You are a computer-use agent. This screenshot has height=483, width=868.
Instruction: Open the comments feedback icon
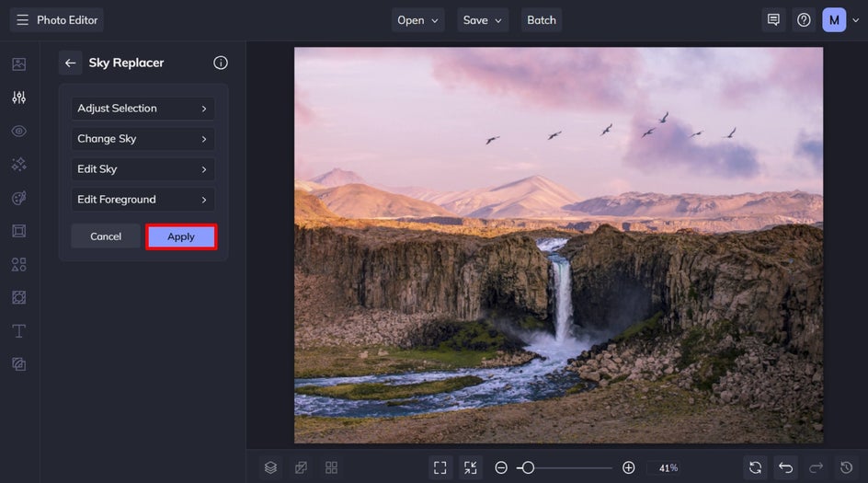[x=773, y=20]
